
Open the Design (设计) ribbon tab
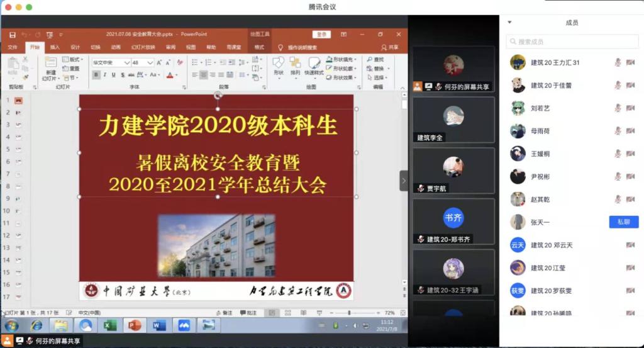(75, 47)
